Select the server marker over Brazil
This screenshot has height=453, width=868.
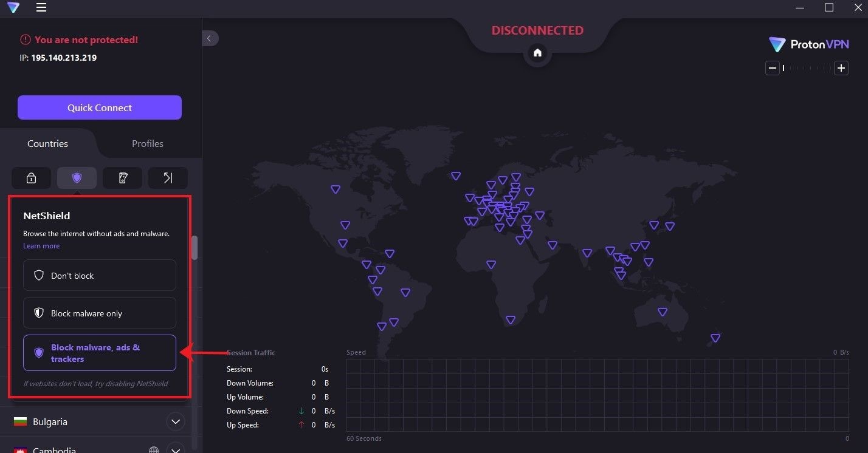[405, 293]
